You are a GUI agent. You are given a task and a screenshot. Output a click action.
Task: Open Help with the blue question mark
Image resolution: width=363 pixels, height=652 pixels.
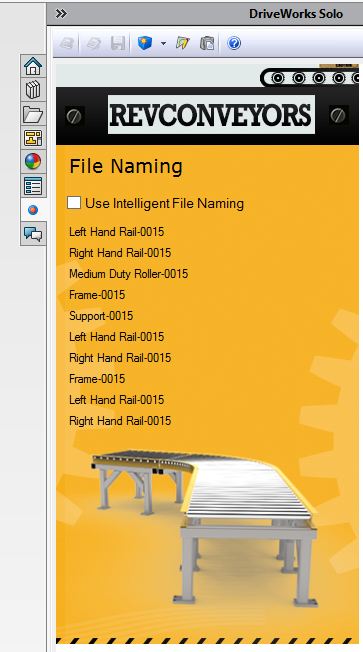point(234,43)
